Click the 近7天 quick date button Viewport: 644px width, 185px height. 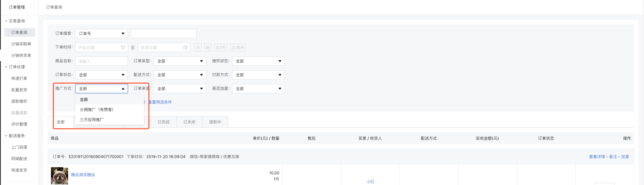point(220,48)
